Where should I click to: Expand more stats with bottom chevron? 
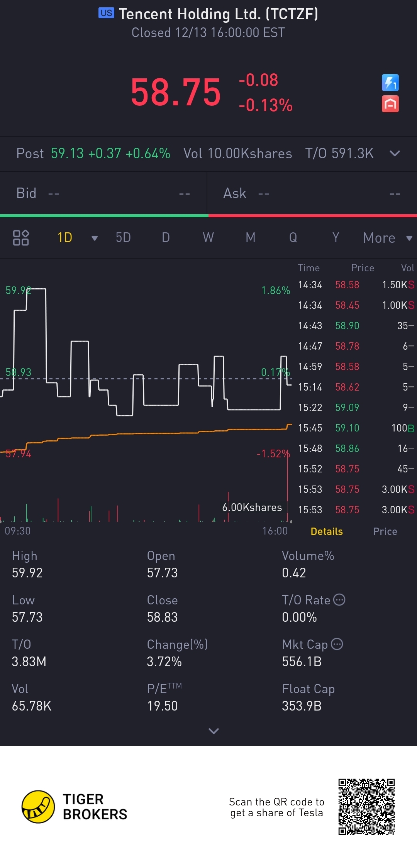[x=214, y=731]
